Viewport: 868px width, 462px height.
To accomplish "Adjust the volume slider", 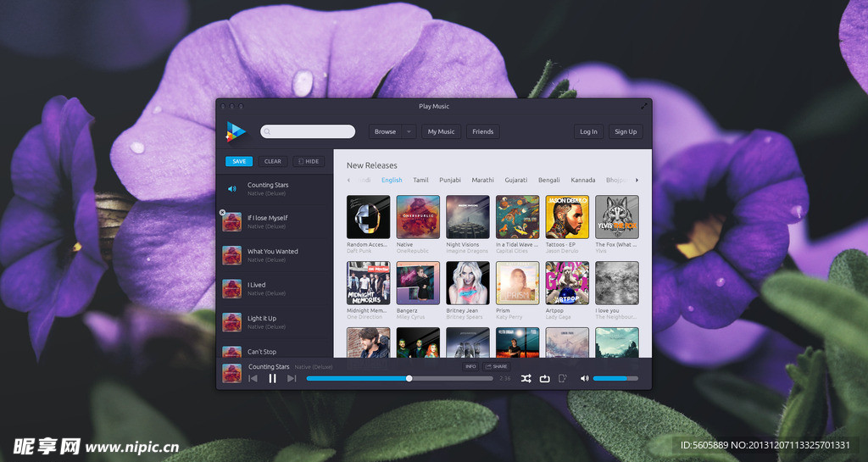I will [x=615, y=378].
